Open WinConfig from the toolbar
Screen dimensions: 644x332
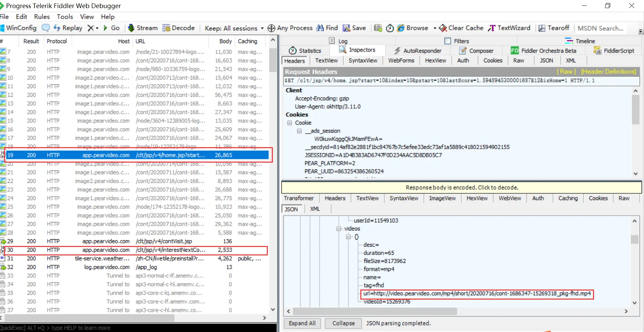[x=18, y=28]
